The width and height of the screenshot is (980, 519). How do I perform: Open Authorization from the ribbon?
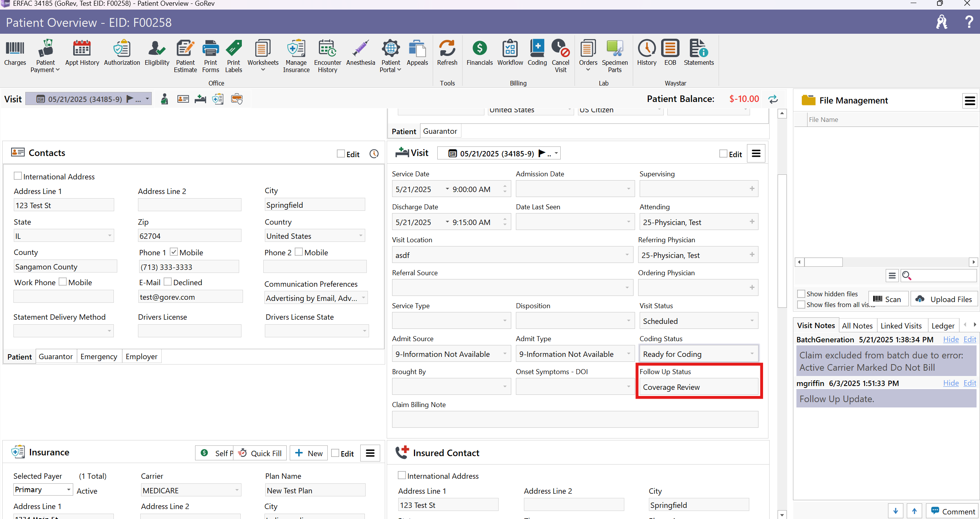(x=122, y=53)
